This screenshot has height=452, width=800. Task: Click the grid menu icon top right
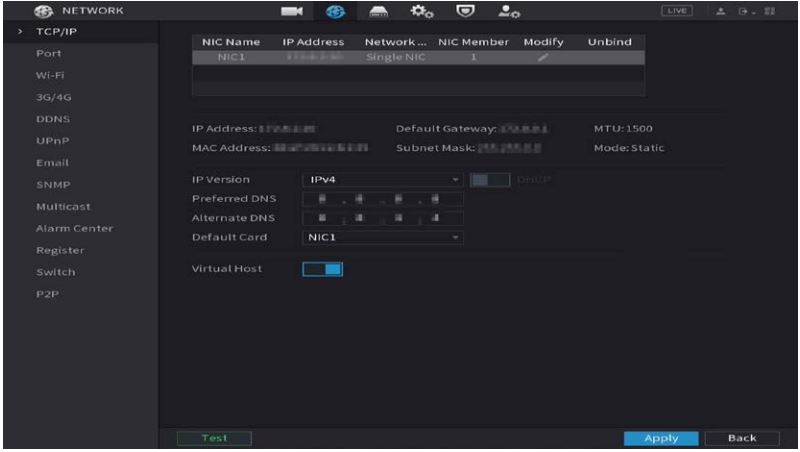click(769, 11)
